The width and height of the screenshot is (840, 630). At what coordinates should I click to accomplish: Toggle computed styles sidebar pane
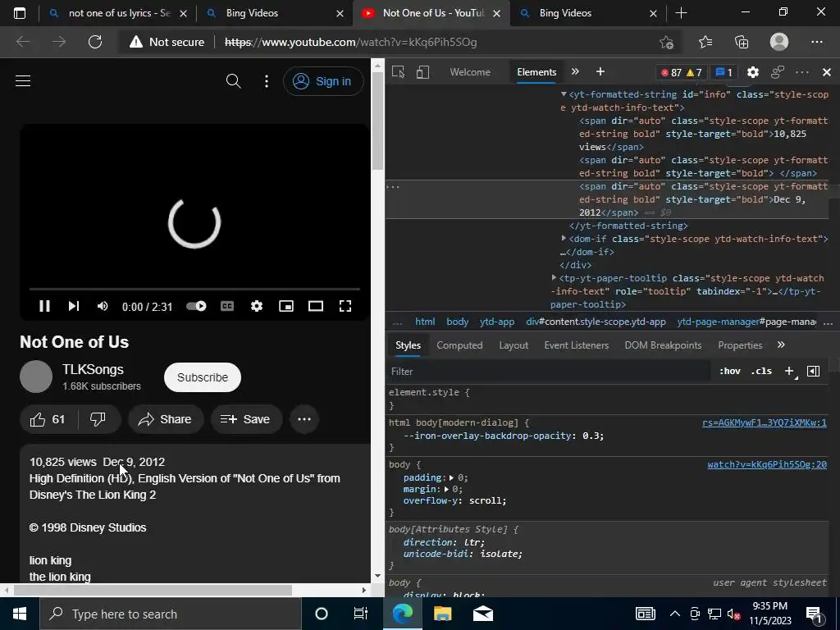813,372
